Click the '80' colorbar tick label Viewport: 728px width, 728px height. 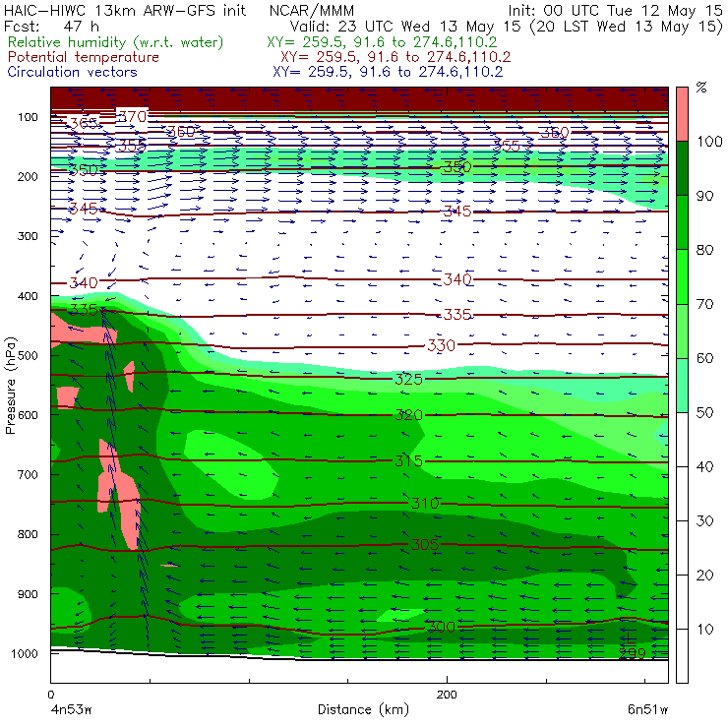point(704,250)
